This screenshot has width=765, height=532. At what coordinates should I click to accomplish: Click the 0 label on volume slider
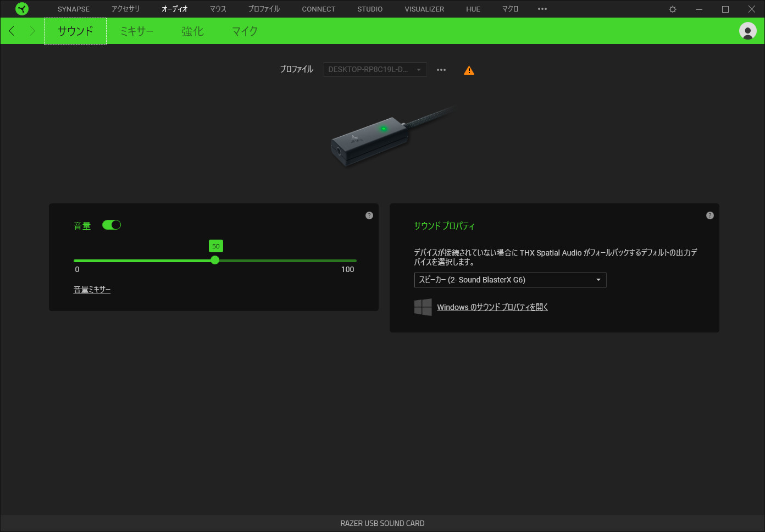coord(77,269)
